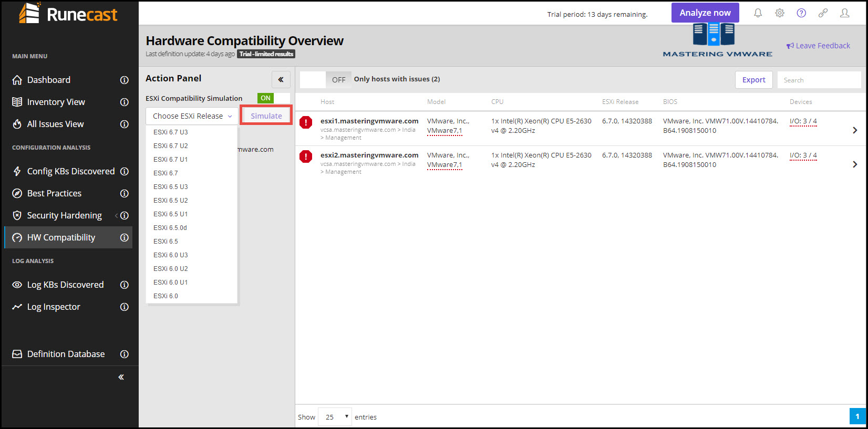Screen dimensions: 868x429
Task: Click info icon next to HW Compatibility
Action: point(125,237)
